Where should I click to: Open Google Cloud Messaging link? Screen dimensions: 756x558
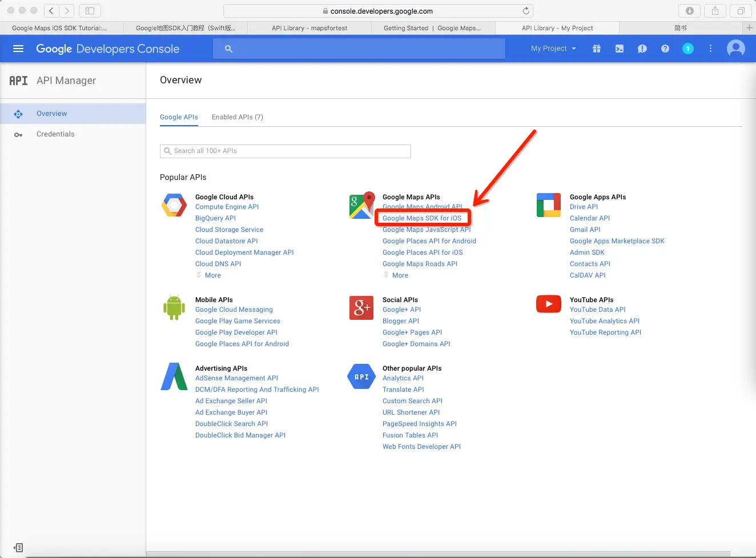click(234, 310)
